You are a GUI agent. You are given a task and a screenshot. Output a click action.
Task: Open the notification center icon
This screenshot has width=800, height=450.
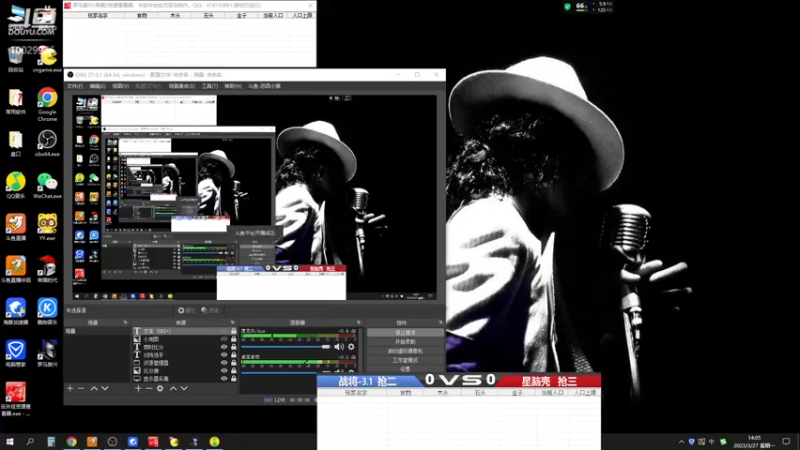click(x=786, y=442)
